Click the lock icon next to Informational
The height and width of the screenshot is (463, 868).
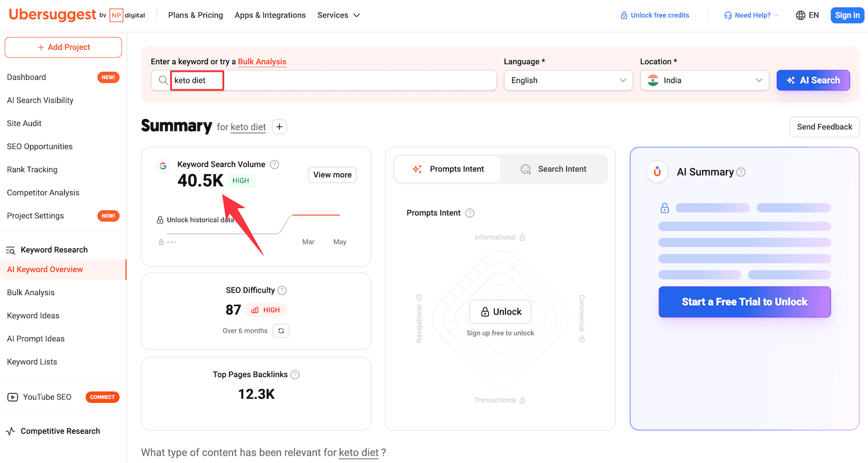click(x=522, y=237)
